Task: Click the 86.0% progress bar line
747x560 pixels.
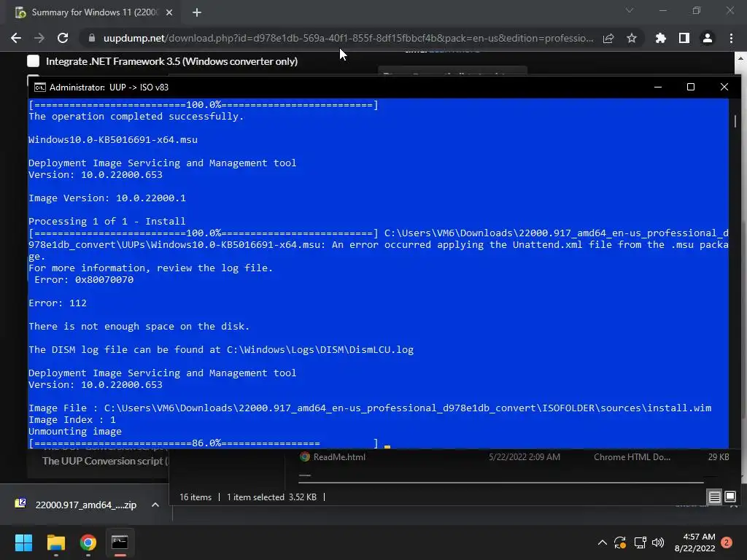Action: (204, 443)
